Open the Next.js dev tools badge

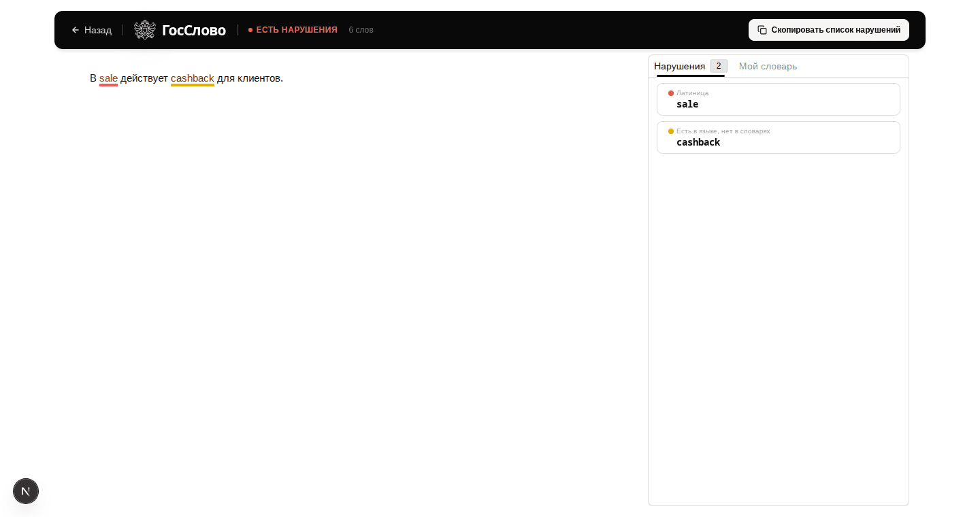pyautogui.click(x=26, y=491)
